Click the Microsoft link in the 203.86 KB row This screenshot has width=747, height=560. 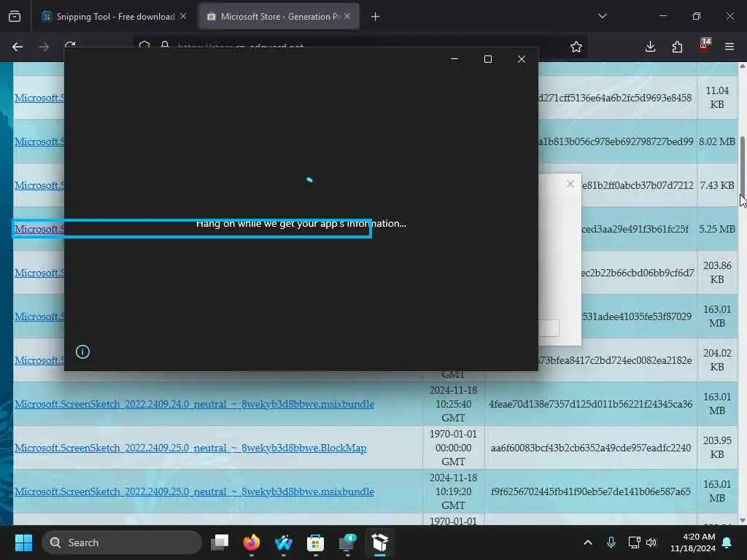click(39, 273)
